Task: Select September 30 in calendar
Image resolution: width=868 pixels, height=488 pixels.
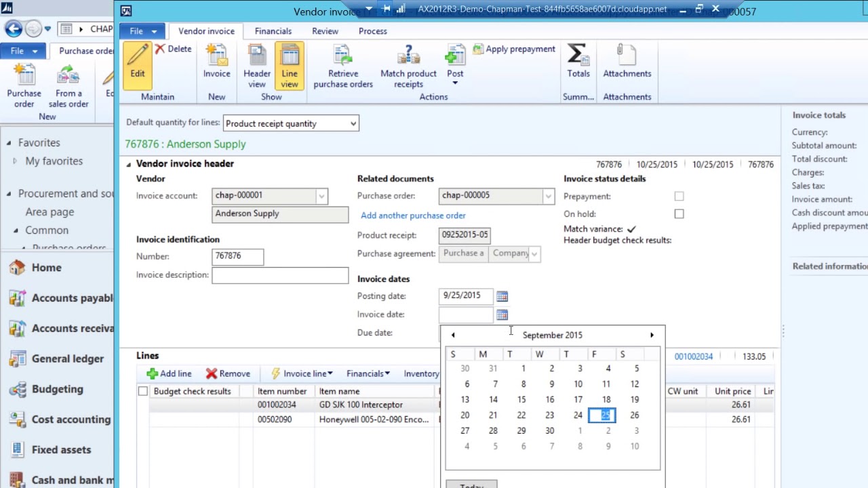Action: tap(549, 431)
